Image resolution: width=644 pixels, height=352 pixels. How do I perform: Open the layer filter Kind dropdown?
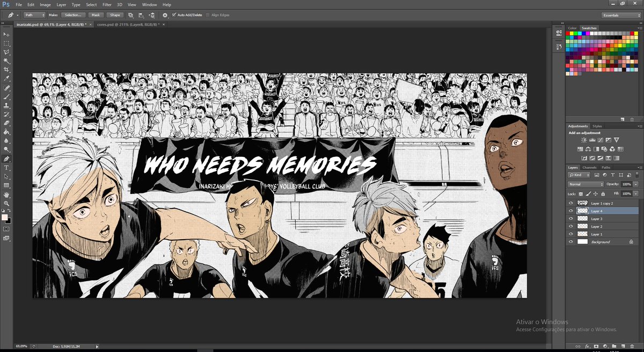[x=578, y=175]
